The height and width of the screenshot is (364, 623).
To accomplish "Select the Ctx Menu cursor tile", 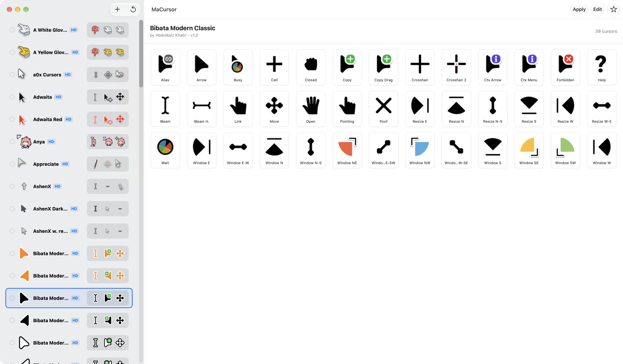I will coord(529,67).
